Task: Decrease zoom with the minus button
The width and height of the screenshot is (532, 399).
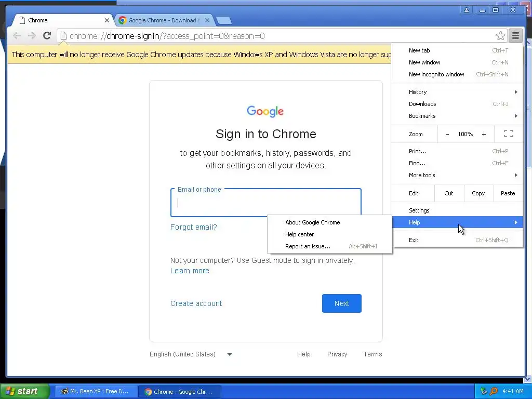Action: click(447, 134)
